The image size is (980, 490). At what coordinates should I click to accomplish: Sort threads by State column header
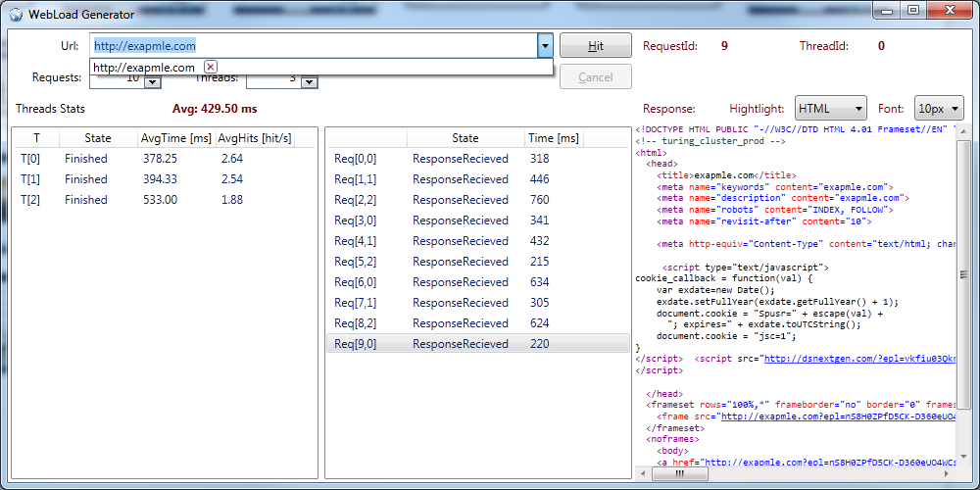point(98,138)
